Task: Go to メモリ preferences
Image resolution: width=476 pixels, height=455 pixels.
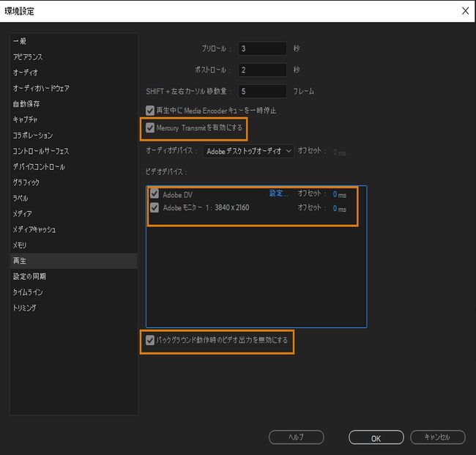Action: coord(73,245)
